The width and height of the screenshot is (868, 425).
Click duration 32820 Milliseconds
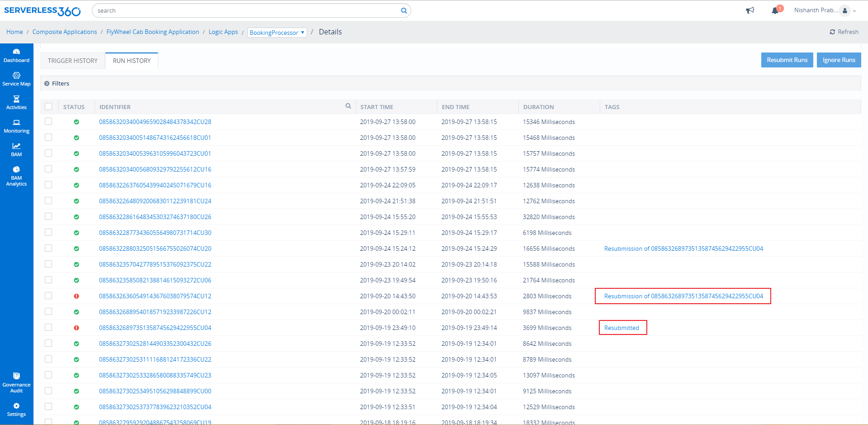click(549, 217)
